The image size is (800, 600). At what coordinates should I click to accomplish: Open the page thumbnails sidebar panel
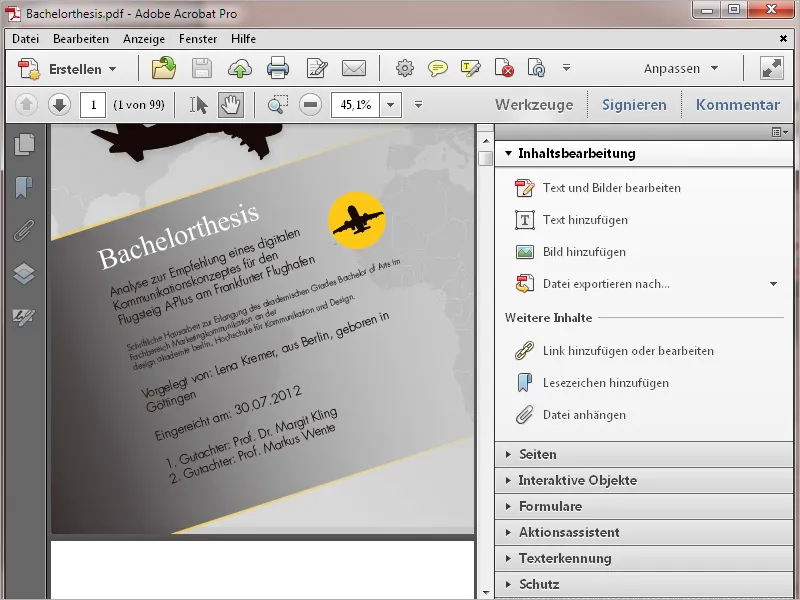point(24,145)
